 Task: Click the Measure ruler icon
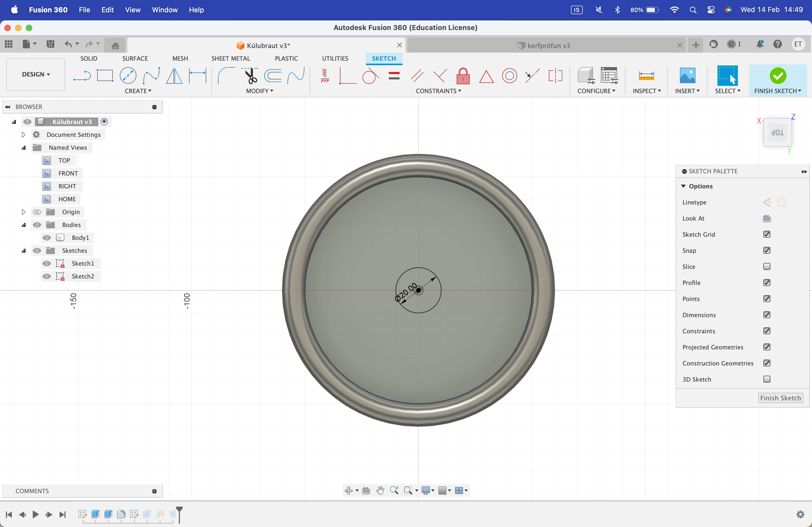646,76
